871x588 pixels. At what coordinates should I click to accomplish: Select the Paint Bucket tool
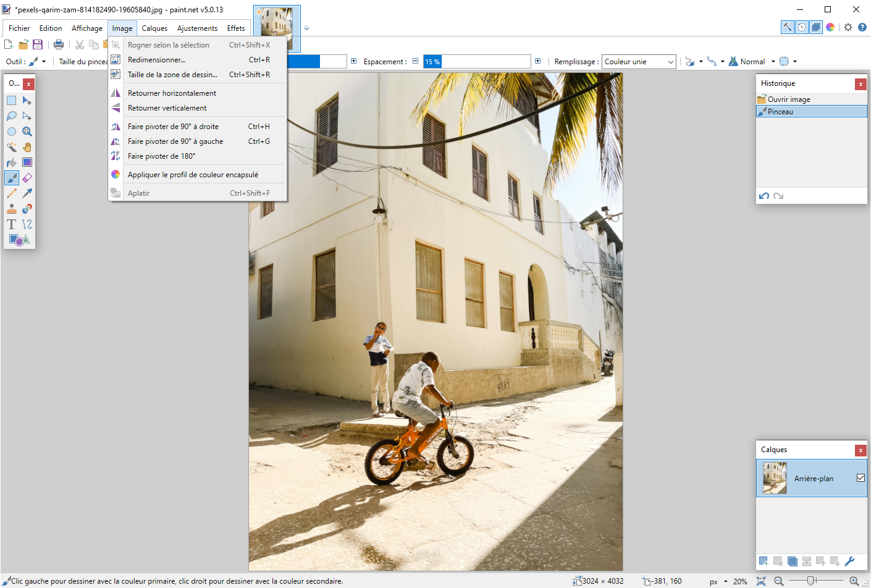pyautogui.click(x=11, y=162)
